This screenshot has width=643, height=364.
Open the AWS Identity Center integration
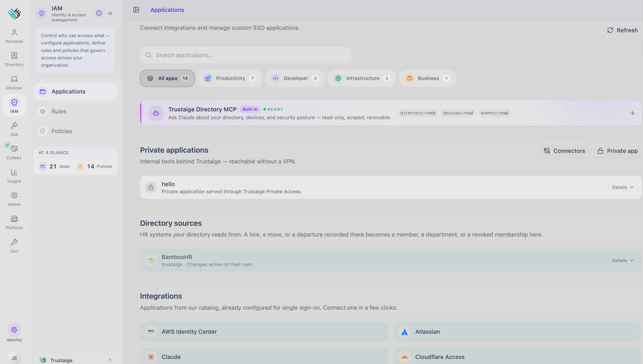pos(264,332)
